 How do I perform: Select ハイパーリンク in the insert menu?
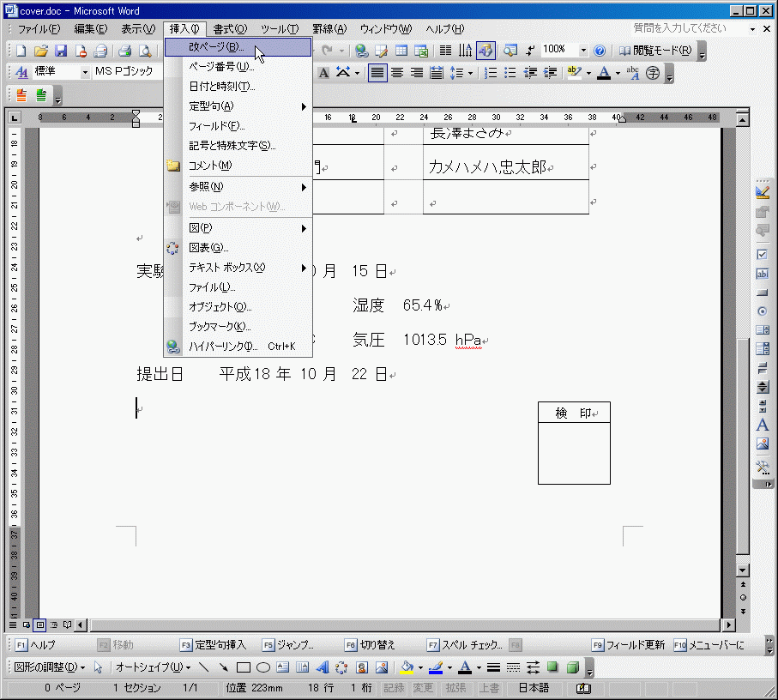tap(223, 347)
